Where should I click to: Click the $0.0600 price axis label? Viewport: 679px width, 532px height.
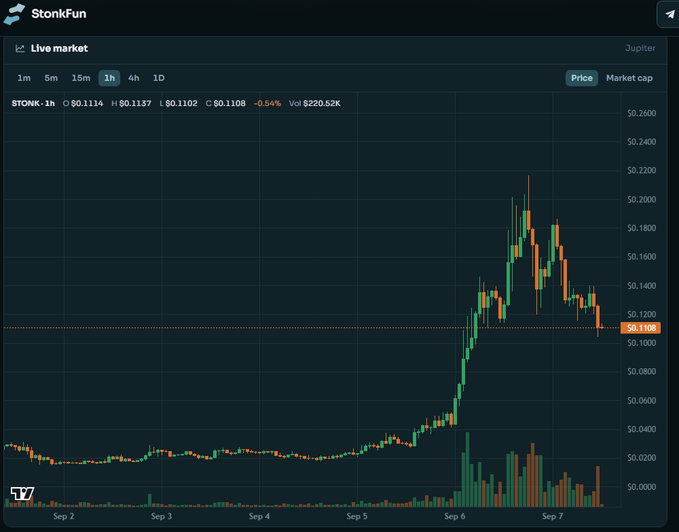point(642,400)
